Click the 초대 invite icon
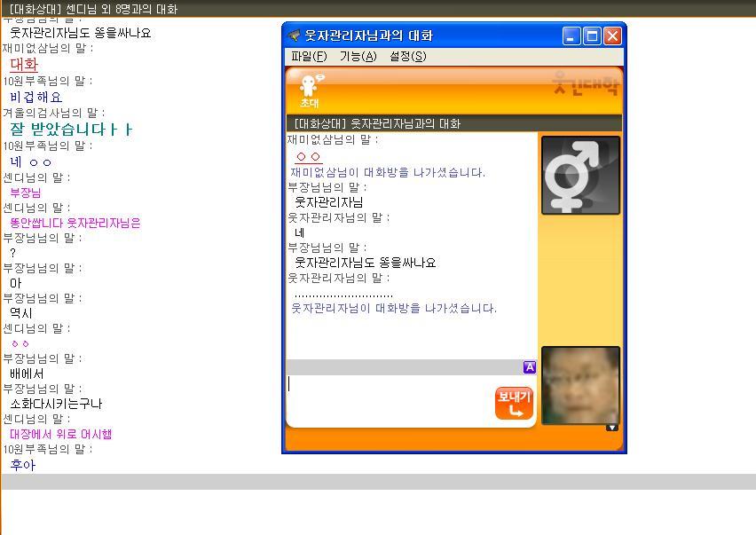Image resolution: width=756 pixels, height=535 pixels. coord(310,91)
